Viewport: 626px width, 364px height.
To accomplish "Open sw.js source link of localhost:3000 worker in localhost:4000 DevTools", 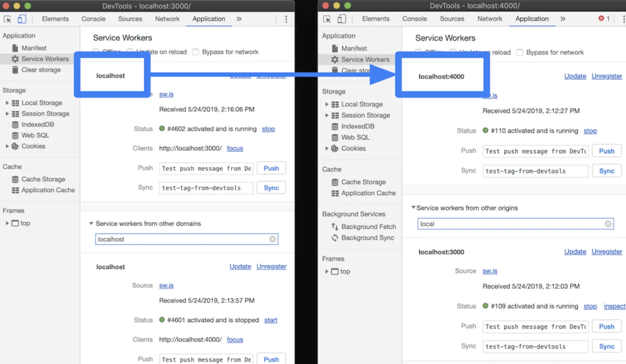I will (490, 271).
